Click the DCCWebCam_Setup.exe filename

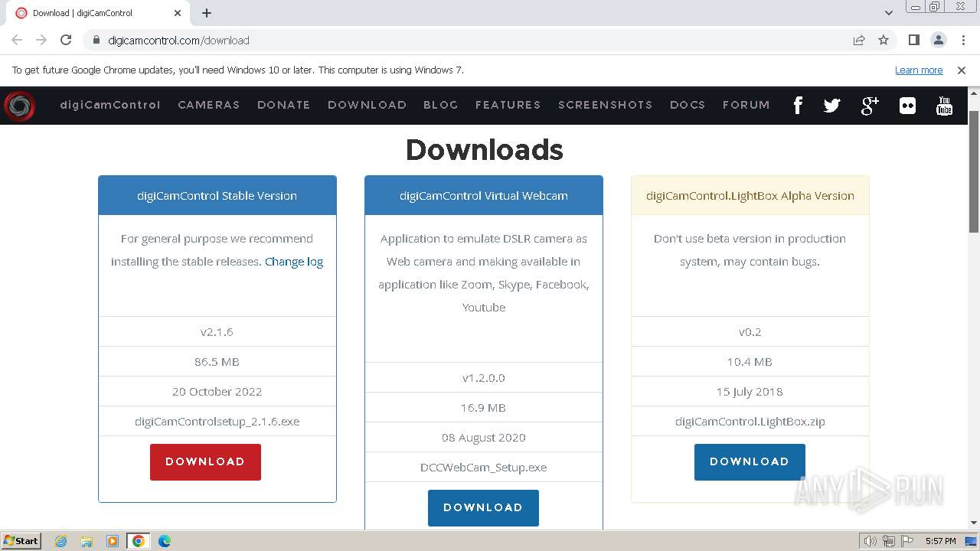pos(484,468)
